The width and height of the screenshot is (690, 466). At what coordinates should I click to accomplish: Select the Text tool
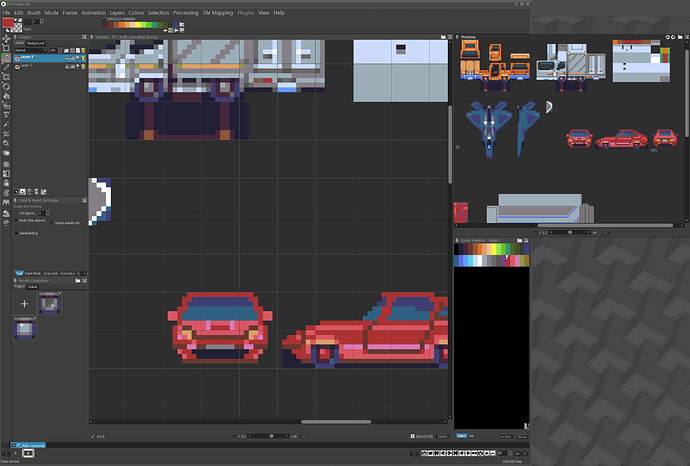tap(6, 115)
